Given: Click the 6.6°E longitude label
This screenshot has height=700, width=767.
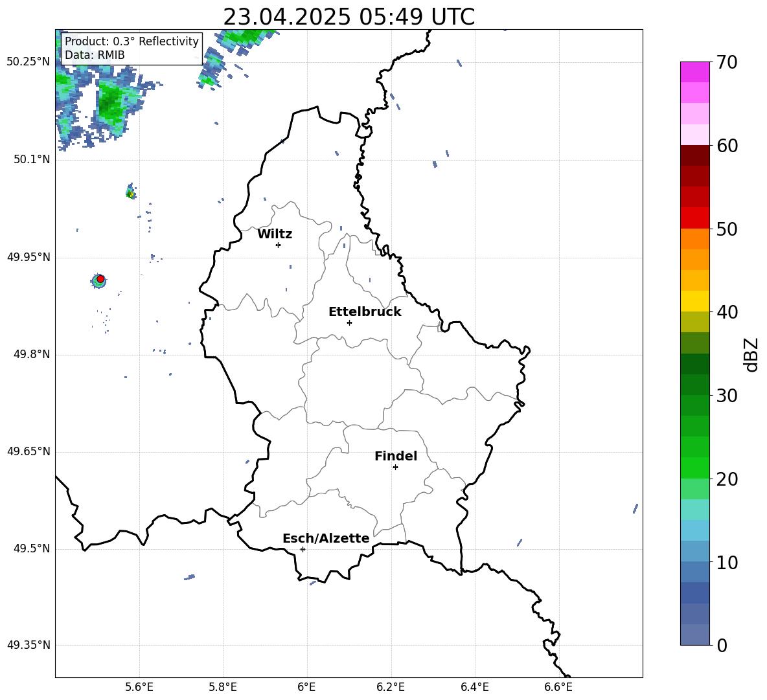Looking at the screenshot, I should tap(558, 687).
